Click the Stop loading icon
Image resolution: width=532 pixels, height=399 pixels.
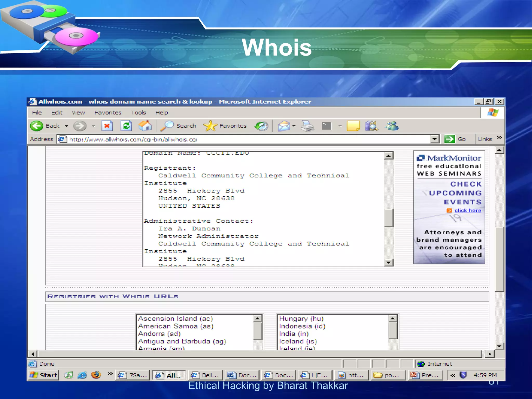pyautogui.click(x=107, y=126)
